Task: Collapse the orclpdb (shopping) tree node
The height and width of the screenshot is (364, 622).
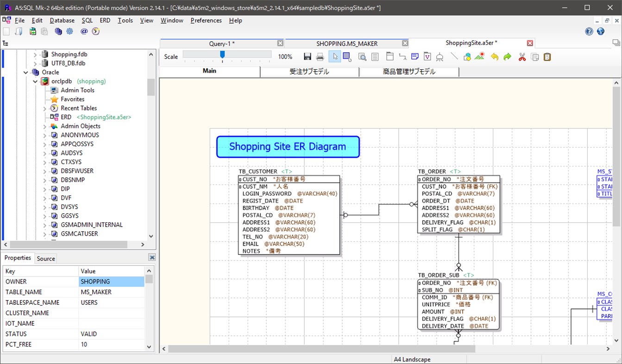Action: [35, 81]
